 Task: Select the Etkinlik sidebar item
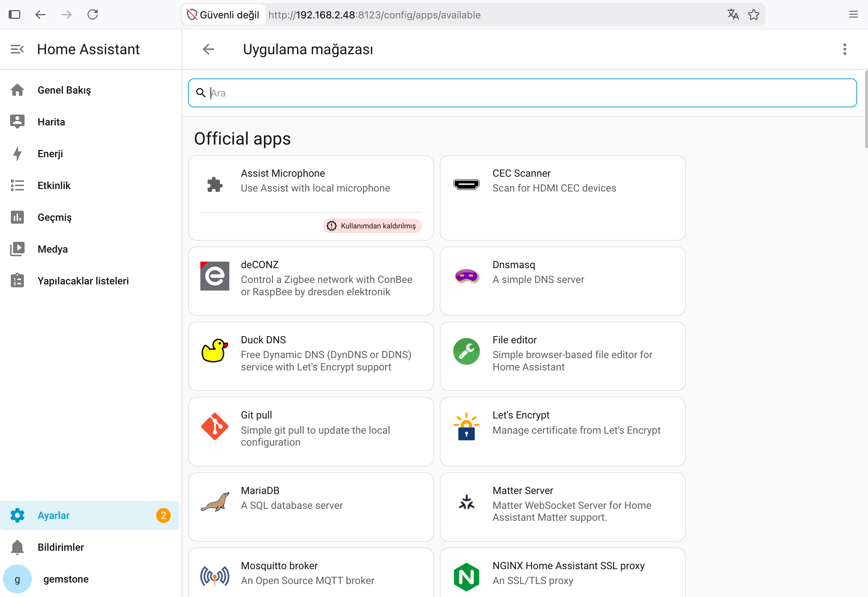coord(90,185)
